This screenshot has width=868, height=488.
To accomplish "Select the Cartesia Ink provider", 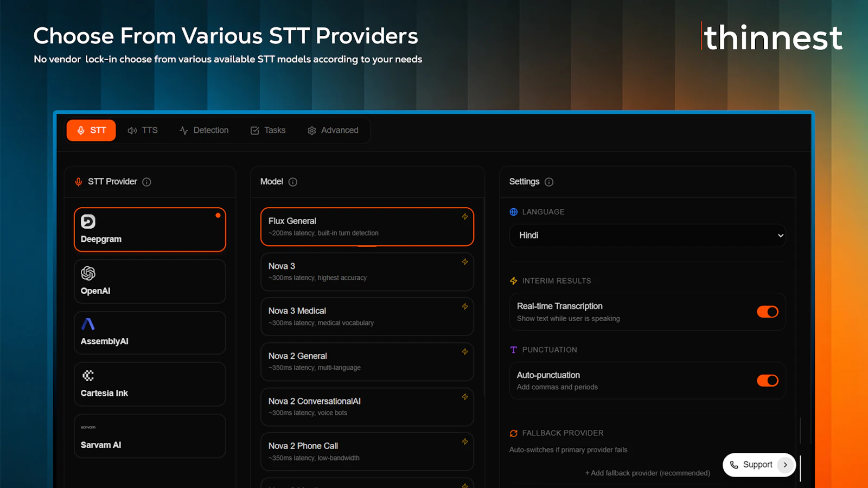I will tap(150, 384).
